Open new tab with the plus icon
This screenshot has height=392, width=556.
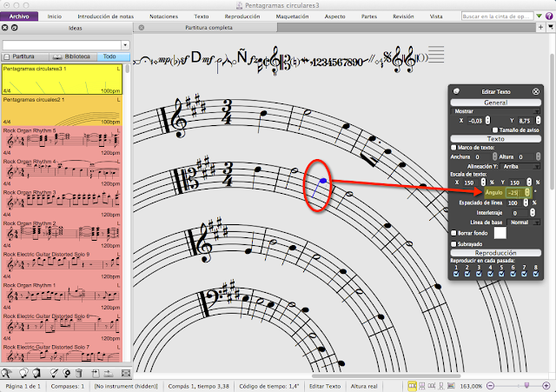[x=540, y=27]
